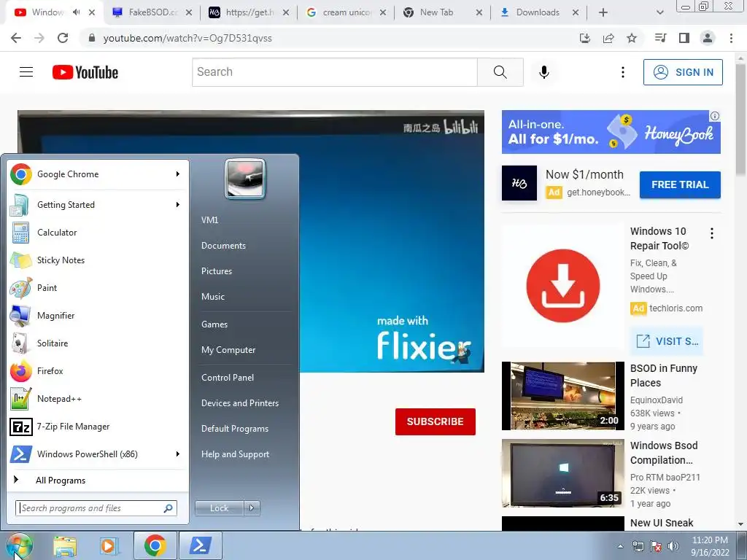The width and height of the screenshot is (747, 560).
Task: Open Windows Media Player taskbar icon
Action: (109, 545)
